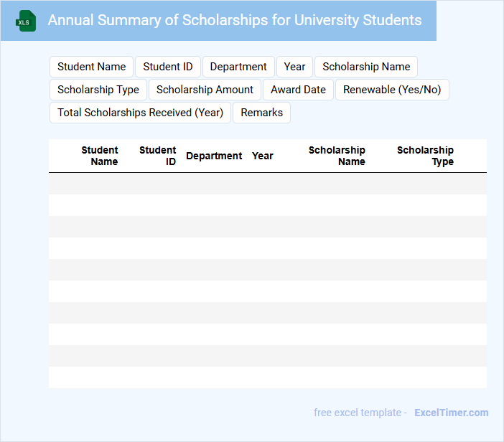Select the Year tag
The image size is (504, 442).
[x=294, y=67]
